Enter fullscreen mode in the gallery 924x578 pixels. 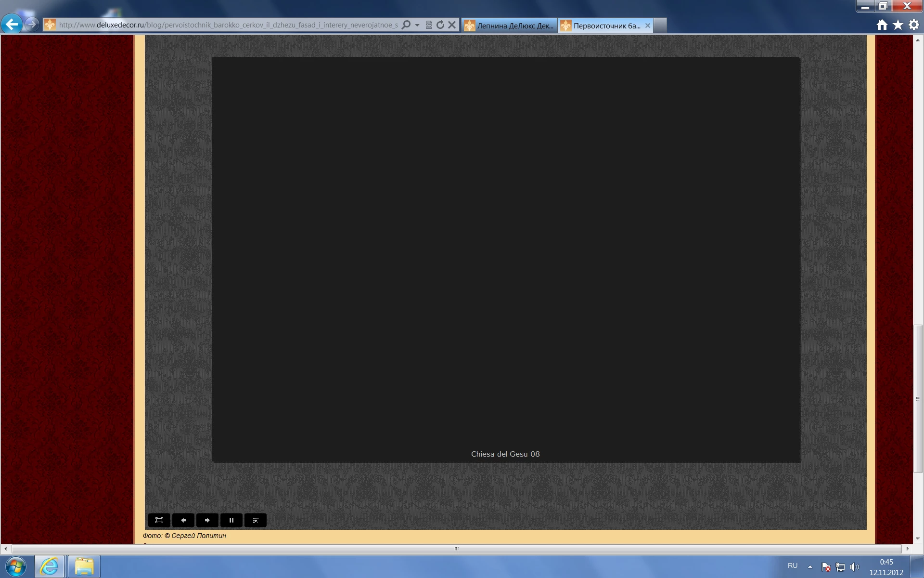tap(159, 520)
